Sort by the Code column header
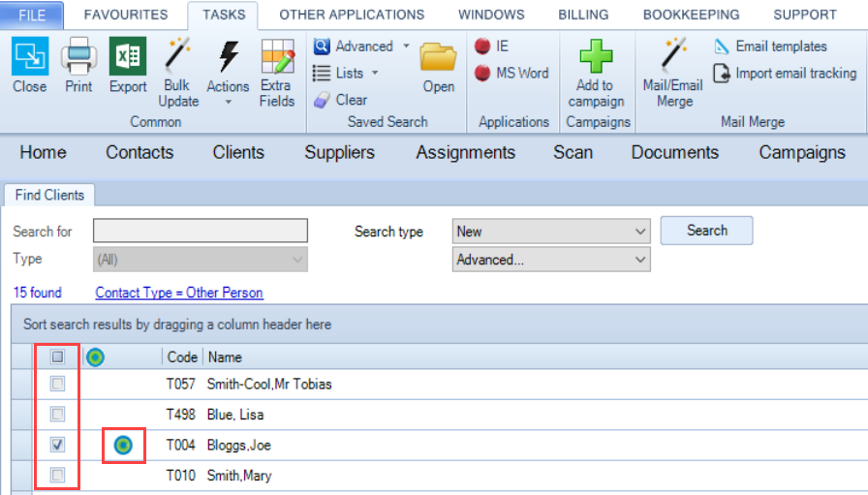 point(182,357)
